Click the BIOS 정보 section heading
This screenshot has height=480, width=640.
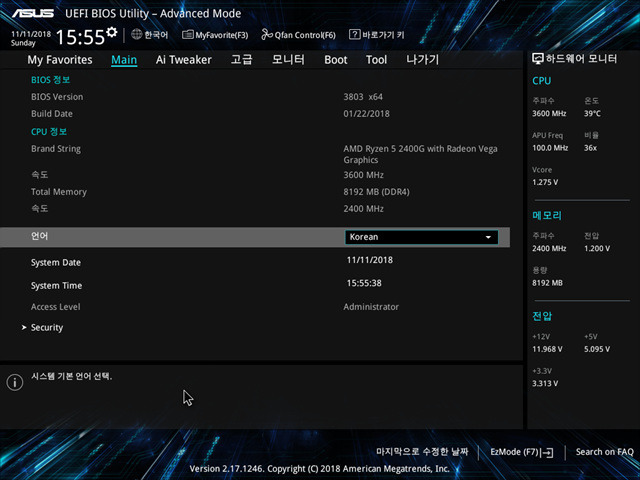51,80
